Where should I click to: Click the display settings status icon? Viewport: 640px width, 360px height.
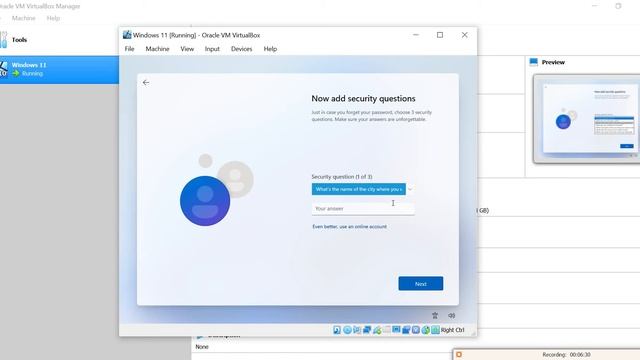click(x=396, y=330)
